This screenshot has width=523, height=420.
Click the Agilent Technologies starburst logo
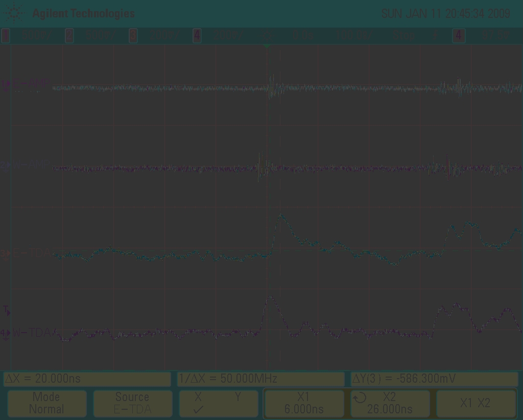click(x=14, y=14)
